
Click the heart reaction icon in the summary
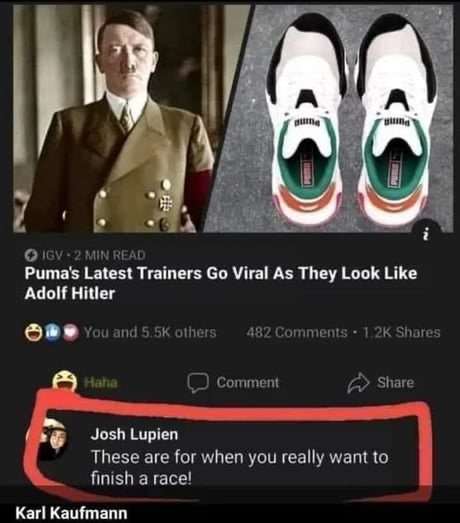(x=70, y=333)
